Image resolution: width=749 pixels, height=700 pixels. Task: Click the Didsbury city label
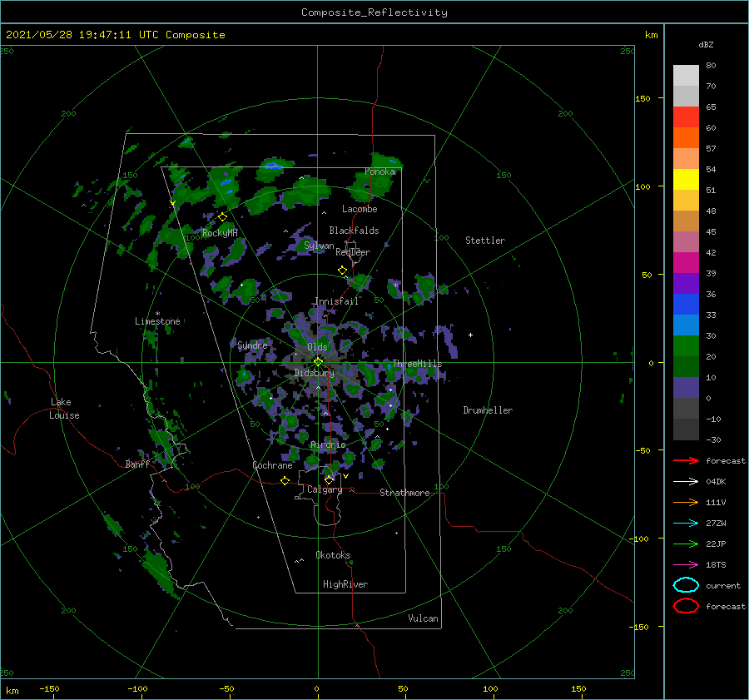click(x=315, y=373)
